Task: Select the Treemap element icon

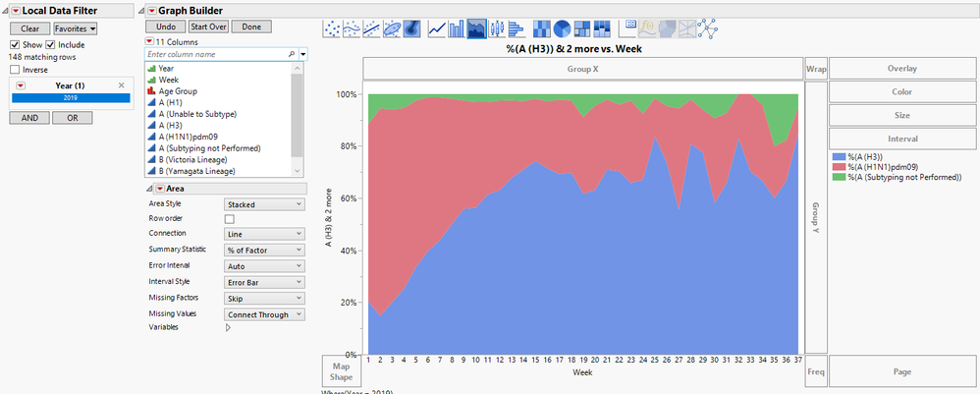Action: pyautogui.click(x=582, y=28)
